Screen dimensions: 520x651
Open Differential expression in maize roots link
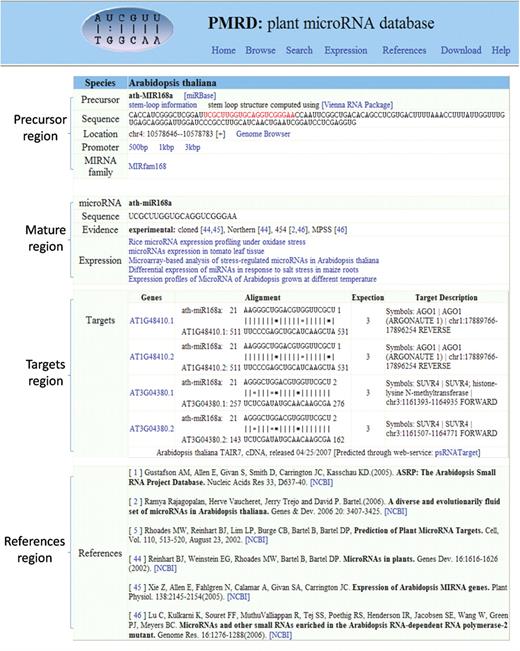(243, 270)
